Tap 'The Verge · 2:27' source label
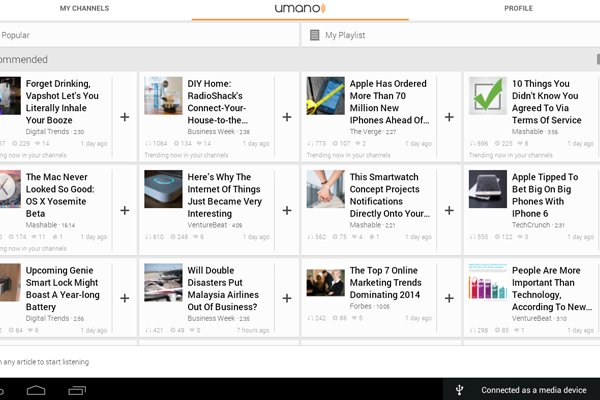The height and width of the screenshot is (400, 600). point(373,132)
